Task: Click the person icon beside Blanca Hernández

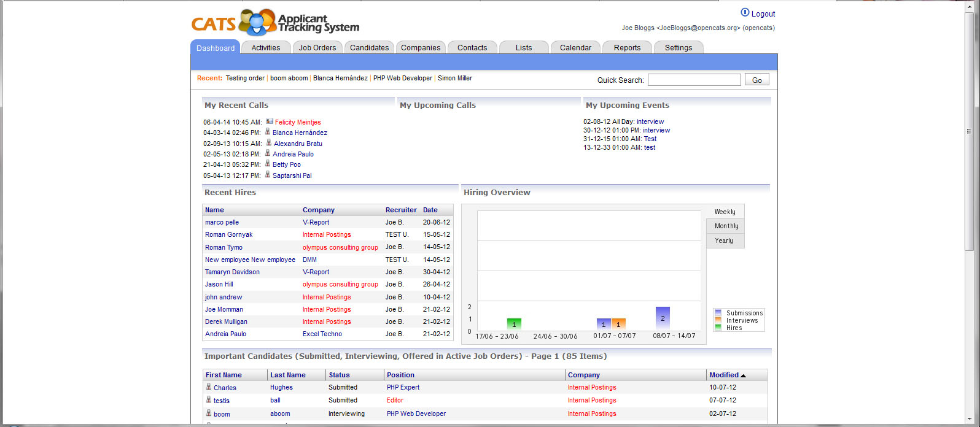Action: [268, 132]
